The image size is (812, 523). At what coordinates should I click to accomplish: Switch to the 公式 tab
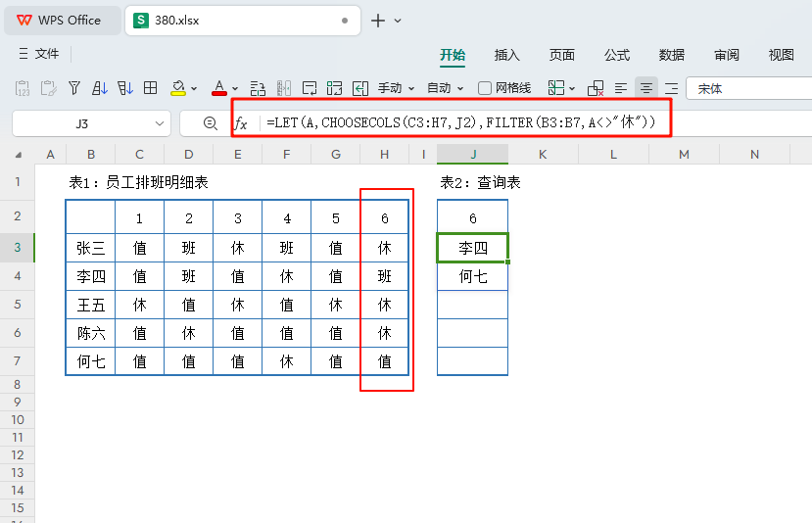pos(617,55)
